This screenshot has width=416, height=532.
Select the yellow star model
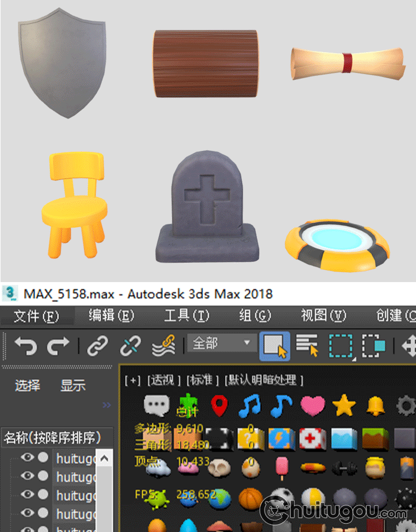coord(344,406)
